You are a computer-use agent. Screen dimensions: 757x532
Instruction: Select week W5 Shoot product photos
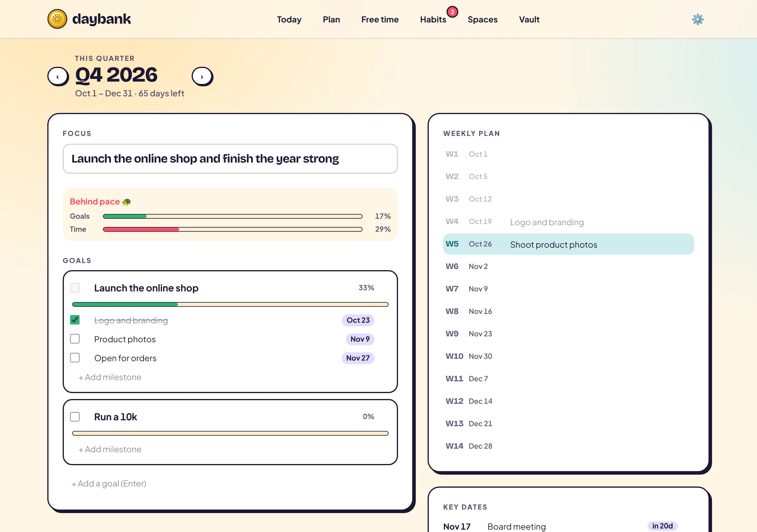pyautogui.click(x=568, y=244)
